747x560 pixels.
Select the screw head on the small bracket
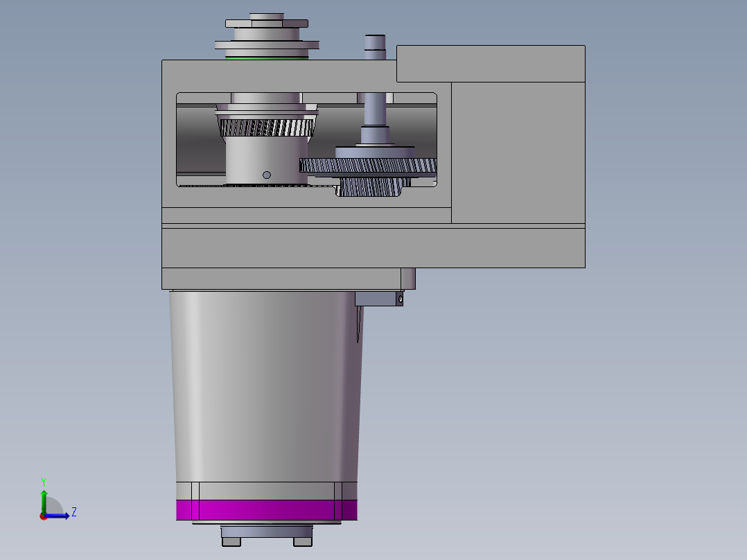click(401, 299)
